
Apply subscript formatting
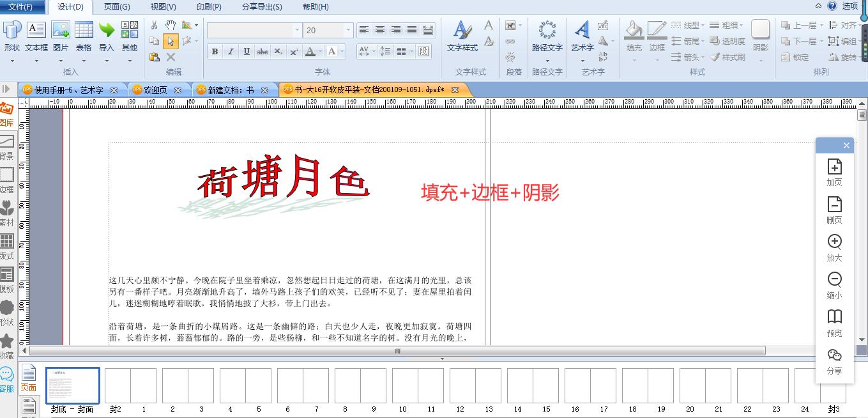point(278,51)
